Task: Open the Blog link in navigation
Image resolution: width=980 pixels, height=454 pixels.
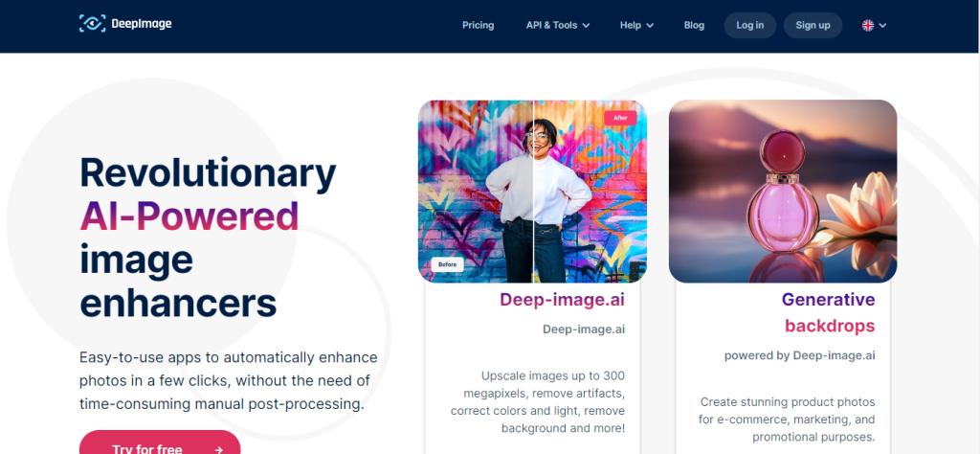Action: coord(694,26)
